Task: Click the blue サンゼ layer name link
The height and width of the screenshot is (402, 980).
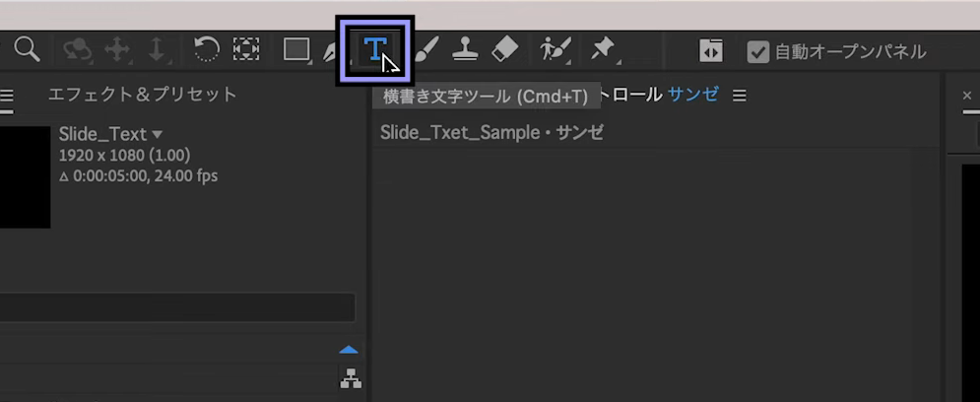Action: point(693,95)
